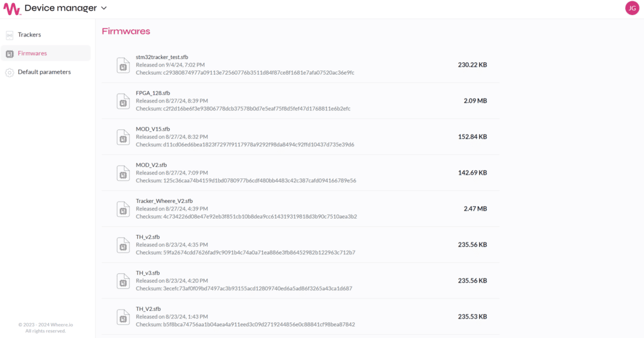
Task: Click Released on 8/23/24, 4:20 PM
Action: (172, 281)
